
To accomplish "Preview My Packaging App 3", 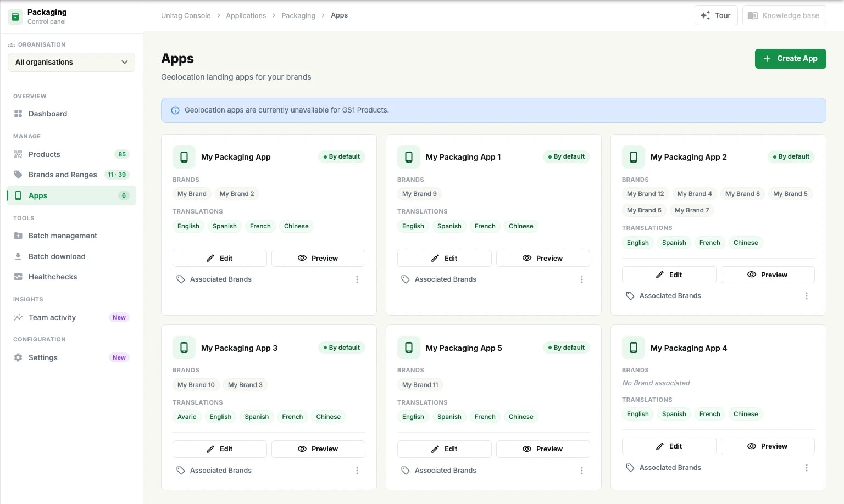I will pyautogui.click(x=318, y=449).
